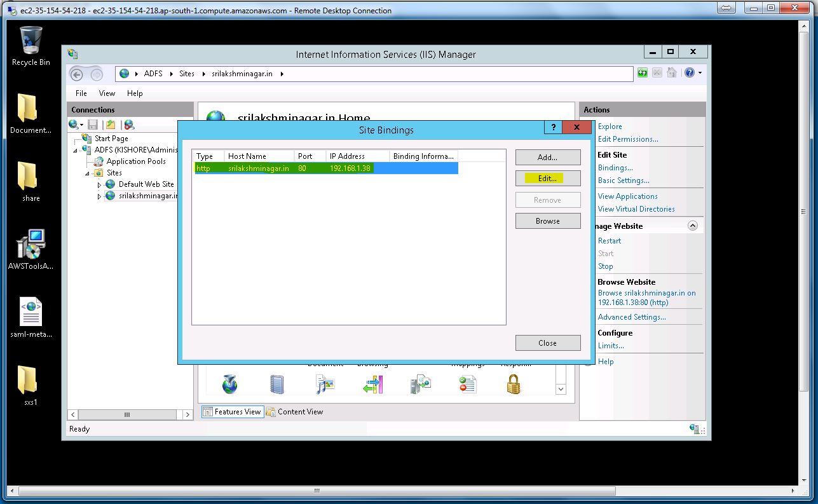Open the Help dropdown arrow in toolbar

[x=700, y=73]
